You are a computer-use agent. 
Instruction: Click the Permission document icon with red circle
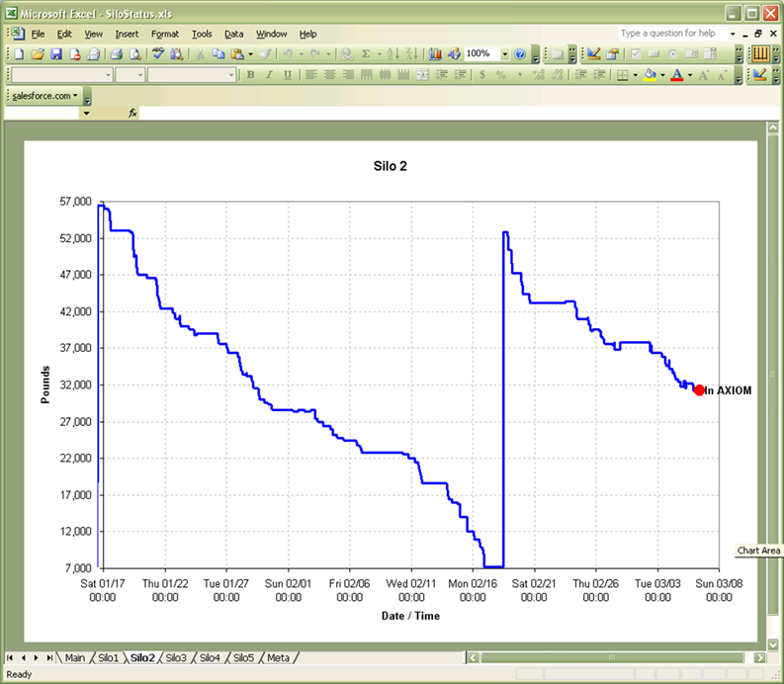74,54
